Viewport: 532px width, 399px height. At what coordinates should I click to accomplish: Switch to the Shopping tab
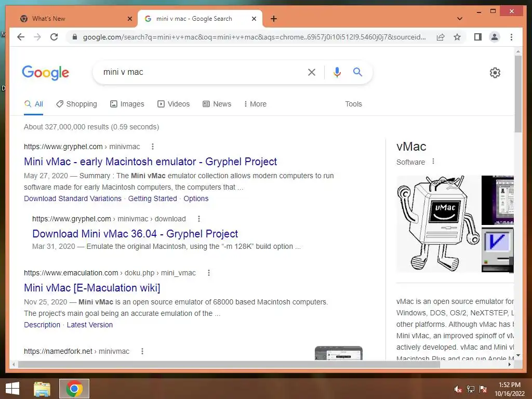click(x=77, y=104)
